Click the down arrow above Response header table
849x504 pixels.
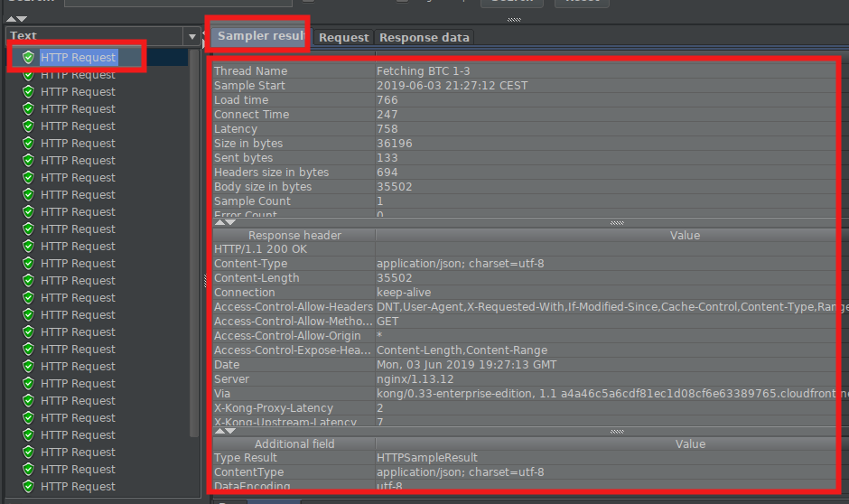[x=230, y=222]
